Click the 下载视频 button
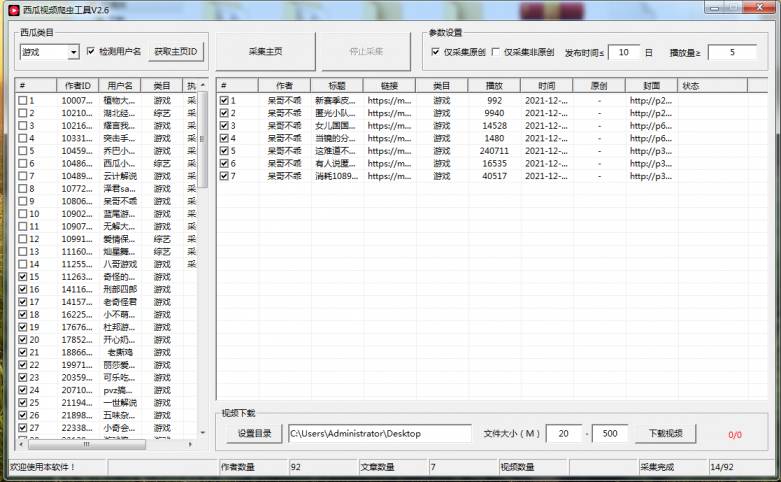The image size is (781, 482). coord(665,433)
